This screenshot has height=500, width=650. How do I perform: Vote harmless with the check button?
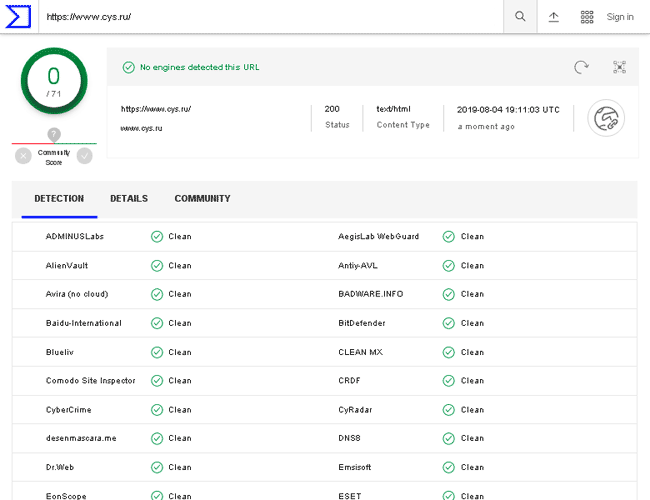[x=85, y=156]
